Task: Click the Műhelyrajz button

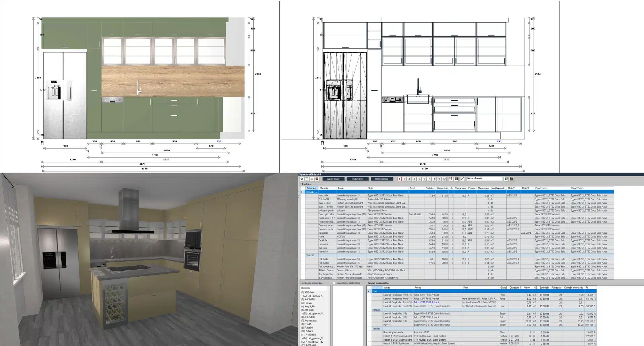Action: pos(357,179)
